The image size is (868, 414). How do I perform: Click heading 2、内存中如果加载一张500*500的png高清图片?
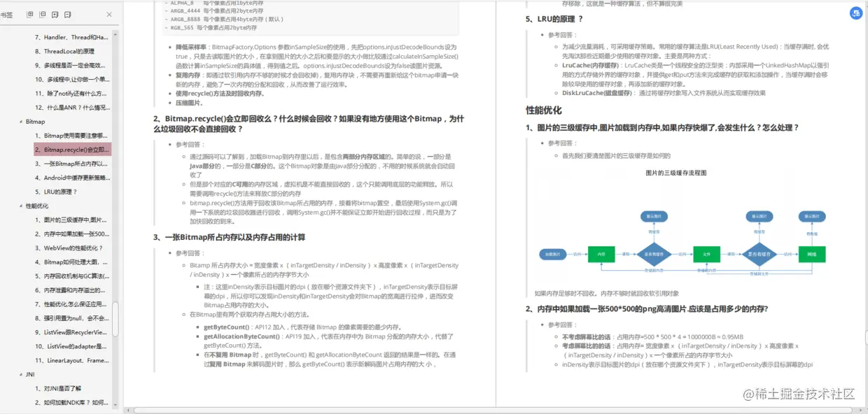pos(647,308)
